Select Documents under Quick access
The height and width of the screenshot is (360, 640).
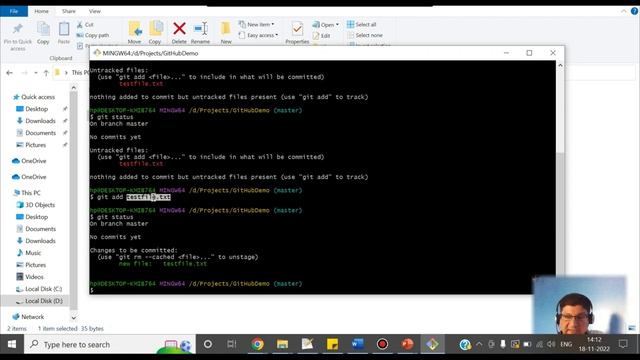(40, 133)
